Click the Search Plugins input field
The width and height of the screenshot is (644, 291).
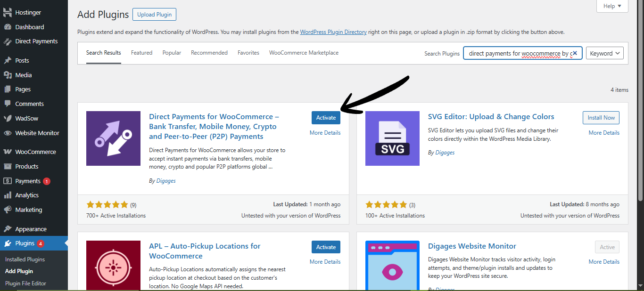[x=519, y=53]
